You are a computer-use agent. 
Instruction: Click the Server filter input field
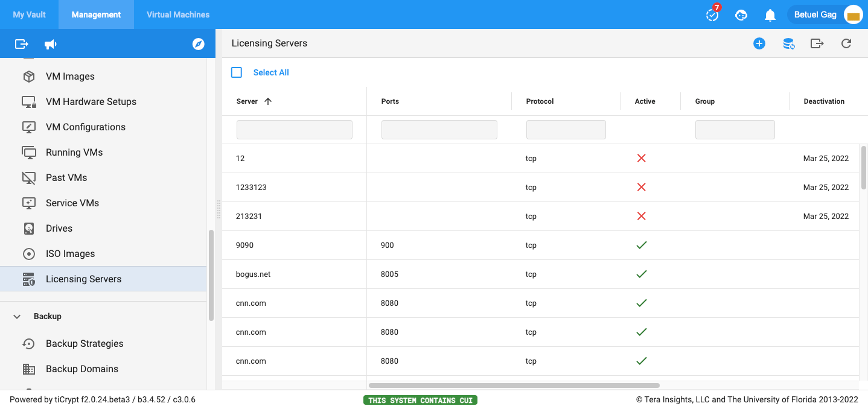pyautogui.click(x=294, y=130)
